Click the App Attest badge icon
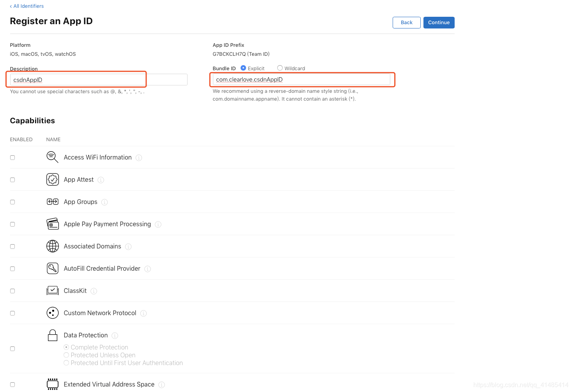This screenshot has width=572, height=392. coord(52,179)
